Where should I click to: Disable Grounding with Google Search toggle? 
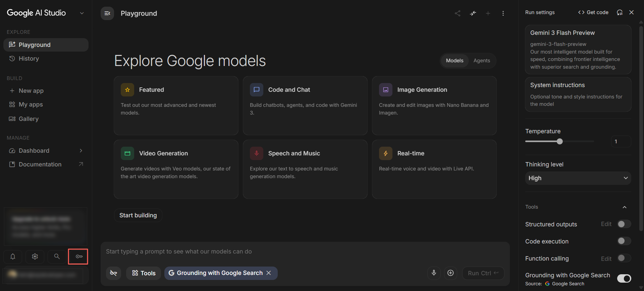(624, 279)
